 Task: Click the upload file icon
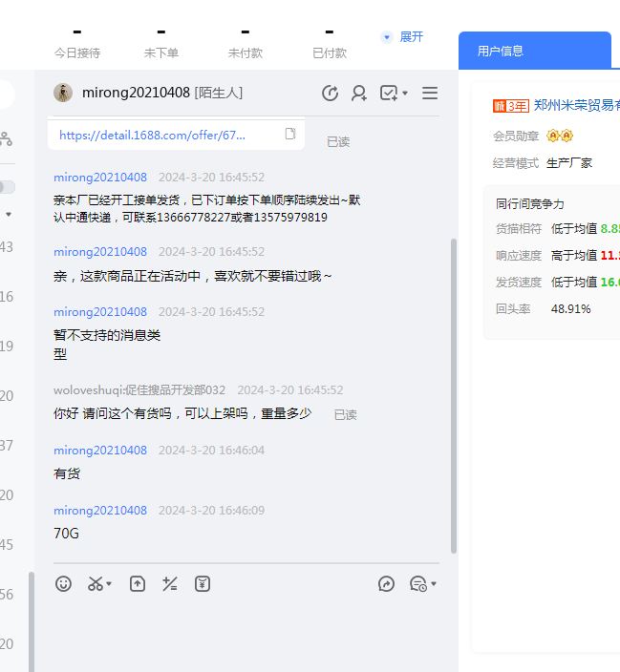(x=138, y=583)
